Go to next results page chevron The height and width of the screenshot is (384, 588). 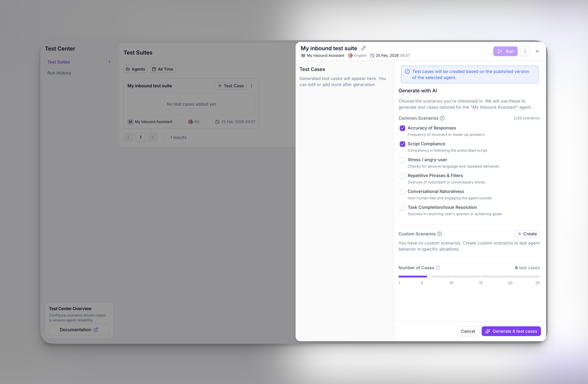click(x=153, y=138)
